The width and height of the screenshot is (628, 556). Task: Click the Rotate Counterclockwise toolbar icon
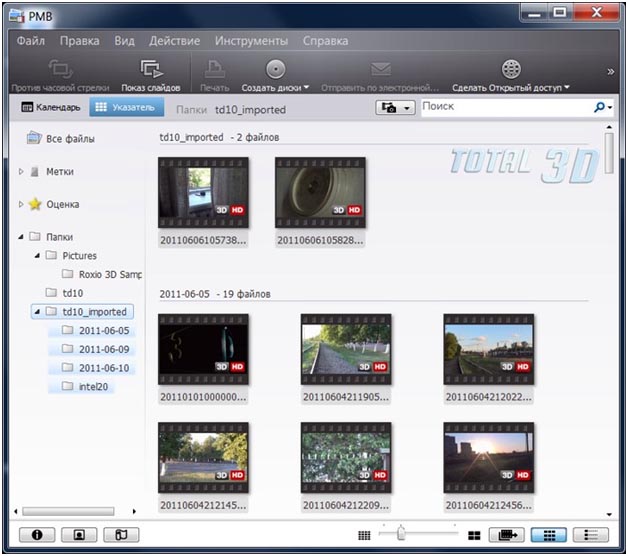(x=60, y=69)
